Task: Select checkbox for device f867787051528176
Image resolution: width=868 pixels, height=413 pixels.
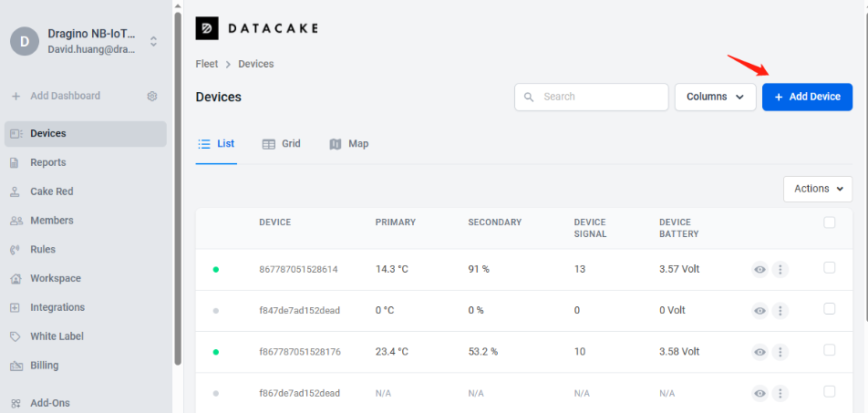Action: click(830, 350)
